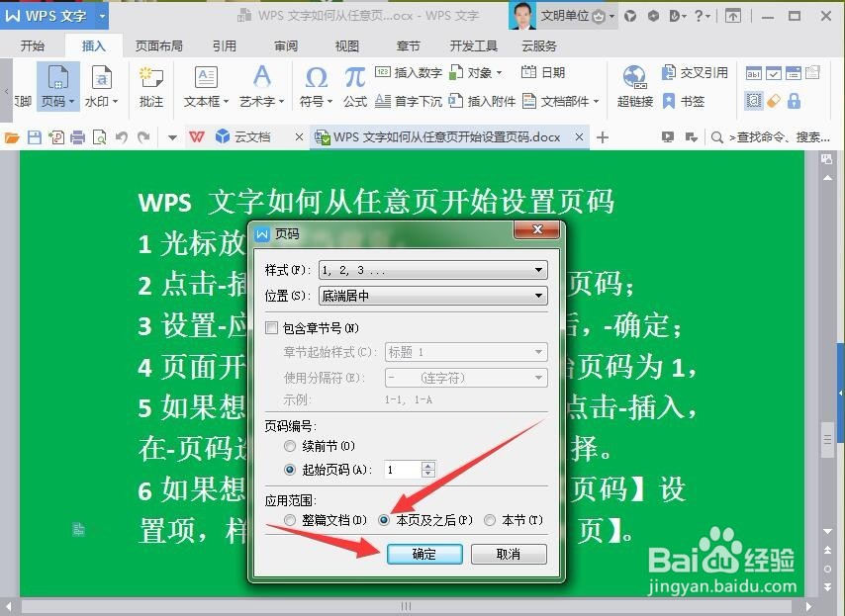
Task: Tick the 包含章节号 checkbox
Action: click(271, 327)
